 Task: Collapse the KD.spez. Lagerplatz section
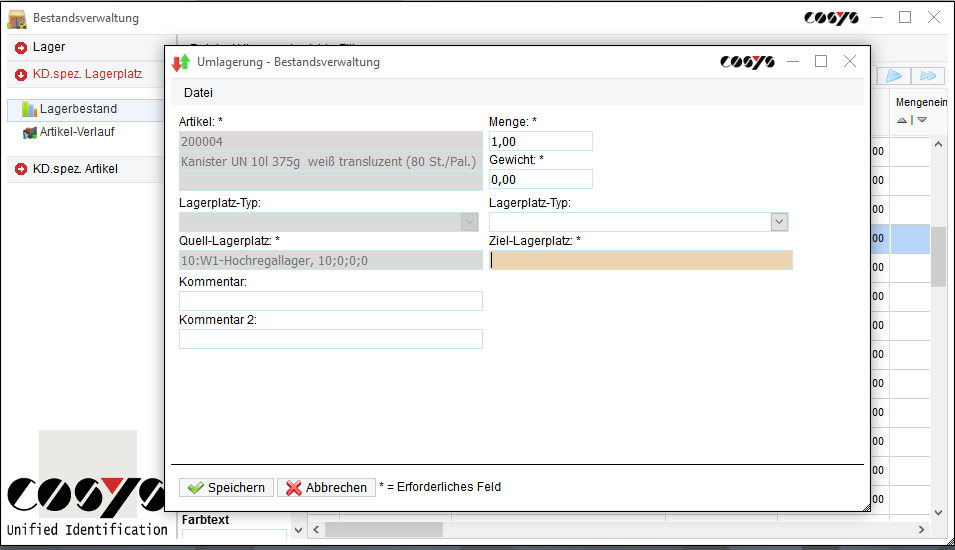pyautogui.click(x=21, y=74)
